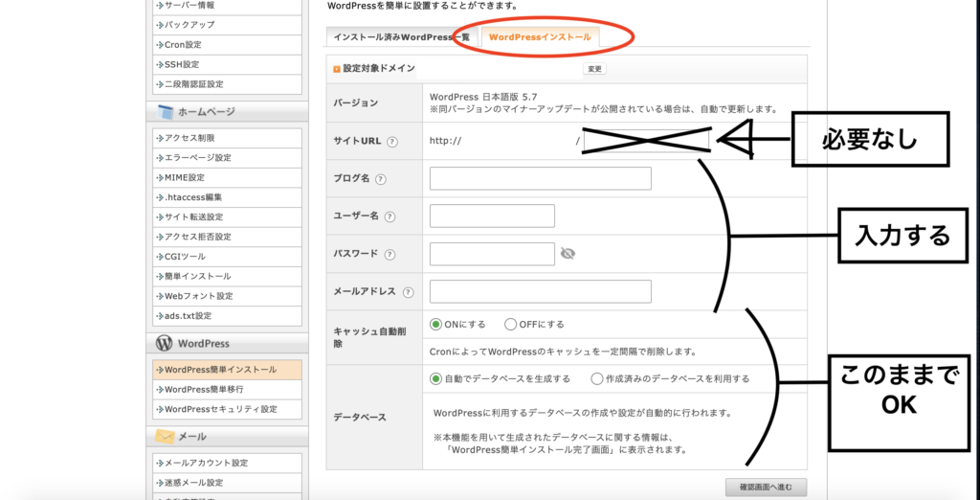This screenshot has height=500, width=980.
Task: Click the メールアドレス help icon
Action: point(408,292)
